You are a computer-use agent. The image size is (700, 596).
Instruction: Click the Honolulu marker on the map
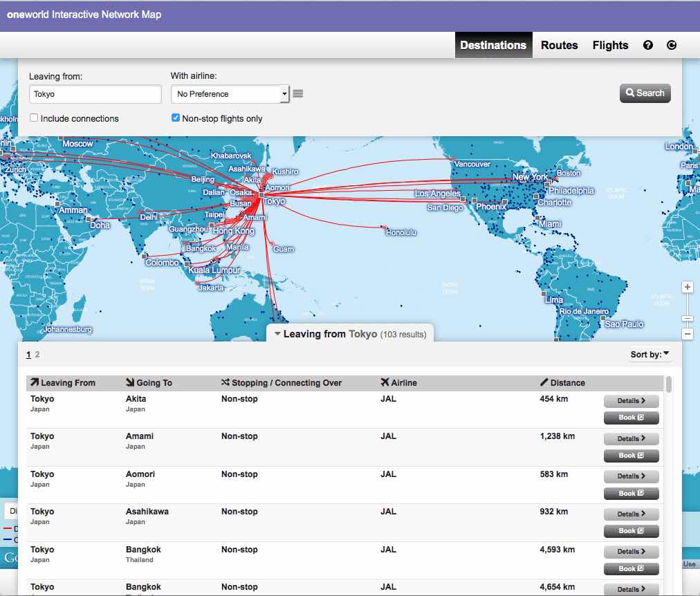385,227
